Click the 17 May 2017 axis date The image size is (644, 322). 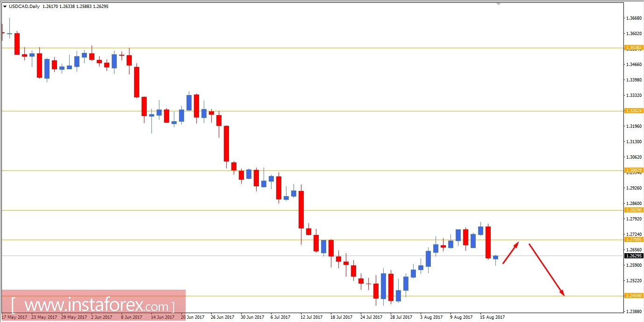click(15, 317)
